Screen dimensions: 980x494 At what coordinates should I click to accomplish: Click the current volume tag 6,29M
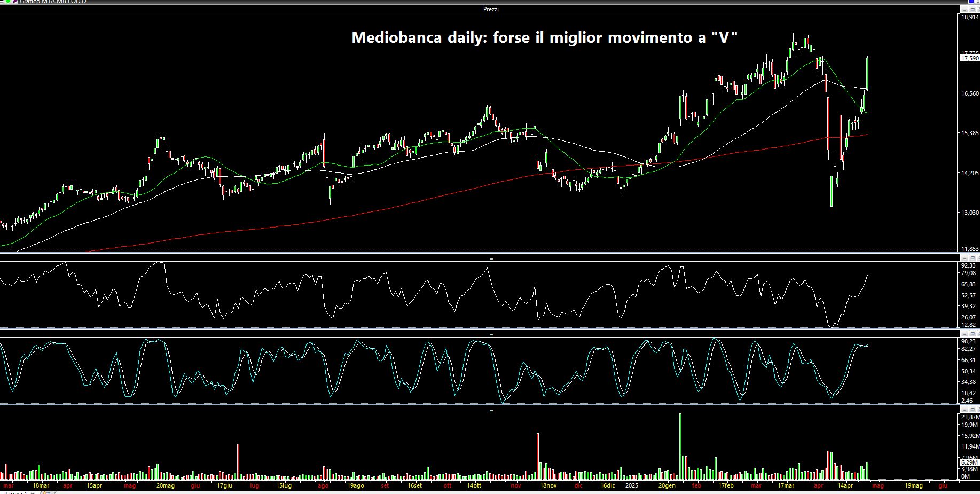(969, 462)
